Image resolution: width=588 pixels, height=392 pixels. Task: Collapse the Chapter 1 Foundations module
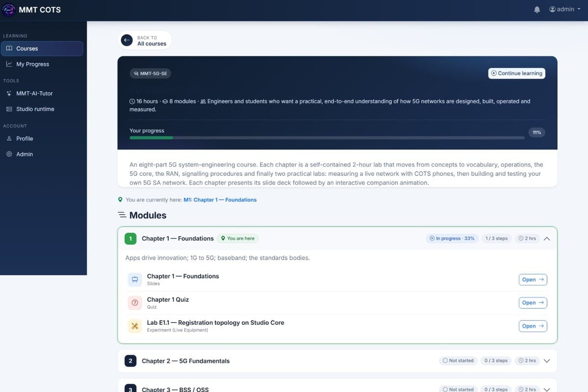(547, 239)
